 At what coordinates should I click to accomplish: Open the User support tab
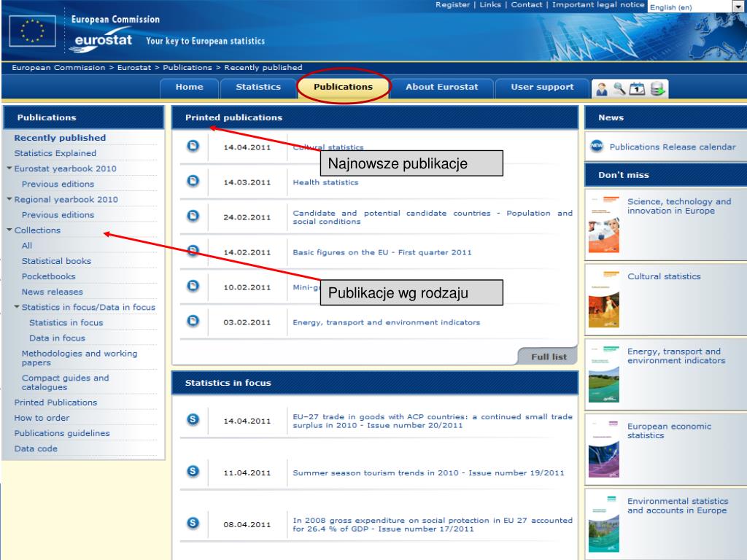click(x=542, y=87)
